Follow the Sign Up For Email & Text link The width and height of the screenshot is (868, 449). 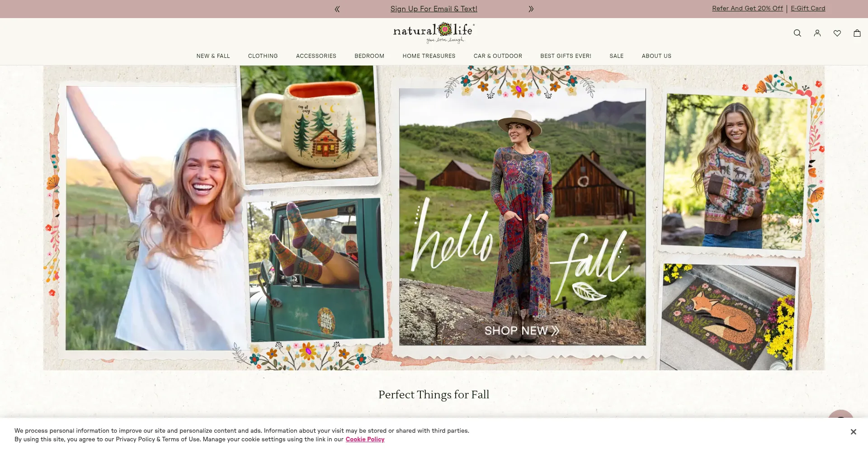point(434,9)
